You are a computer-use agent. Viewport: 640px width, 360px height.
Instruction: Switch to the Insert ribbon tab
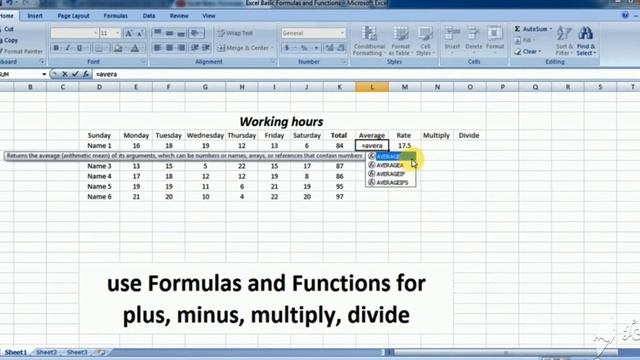pyautogui.click(x=35, y=16)
